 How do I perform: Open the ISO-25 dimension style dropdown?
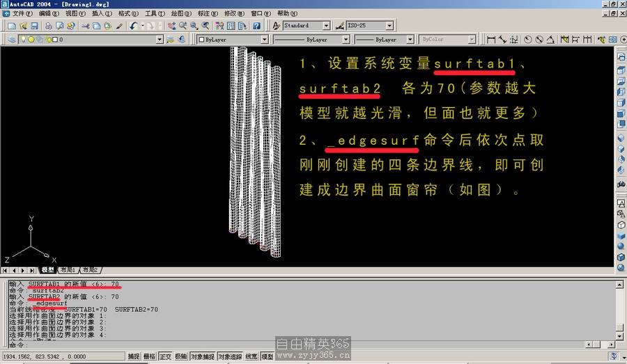coord(389,26)
